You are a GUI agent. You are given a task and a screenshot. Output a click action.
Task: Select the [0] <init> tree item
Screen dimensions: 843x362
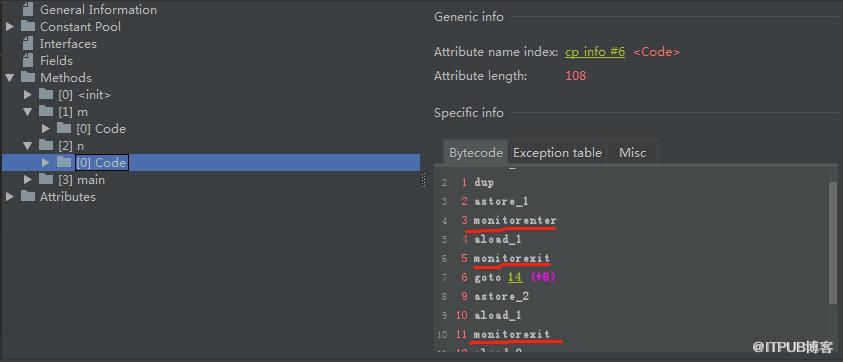[84, 95]
